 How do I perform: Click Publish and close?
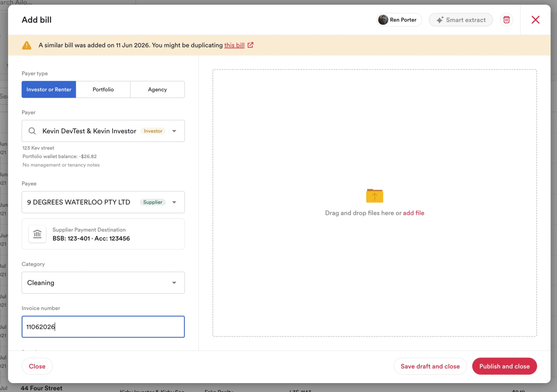(504, 366)
